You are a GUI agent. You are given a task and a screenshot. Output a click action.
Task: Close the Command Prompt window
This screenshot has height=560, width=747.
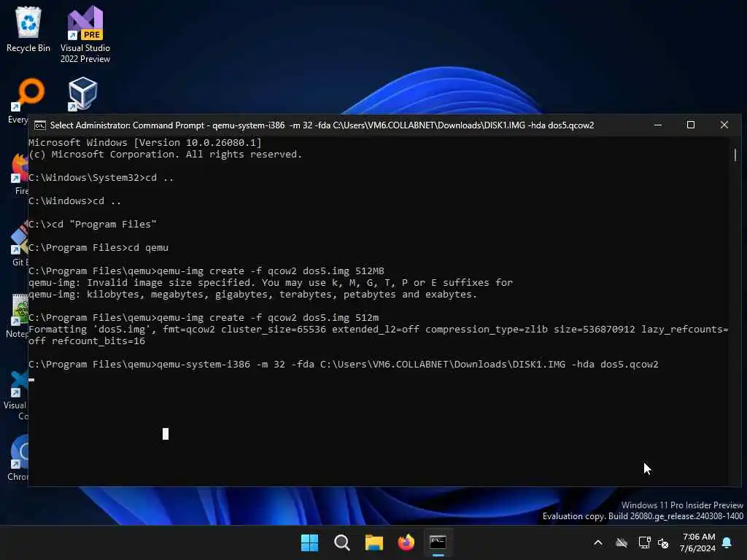(724, 125)
